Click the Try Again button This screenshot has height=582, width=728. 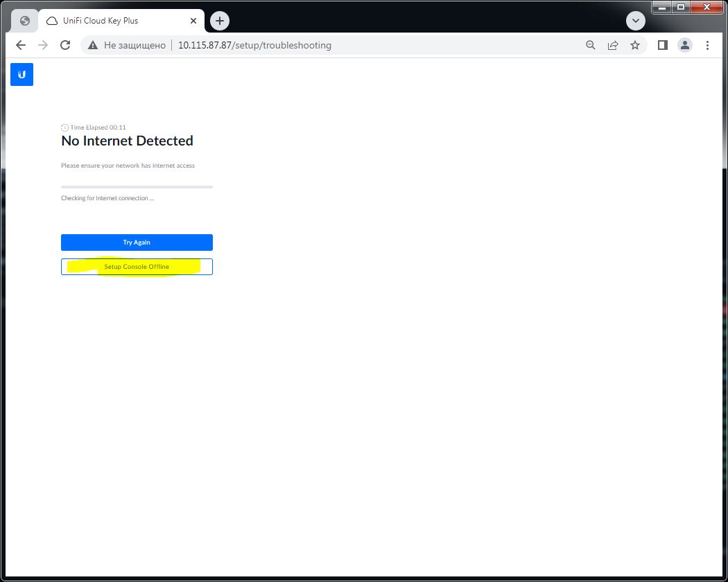pyautogui.click(x=137, y=242)
